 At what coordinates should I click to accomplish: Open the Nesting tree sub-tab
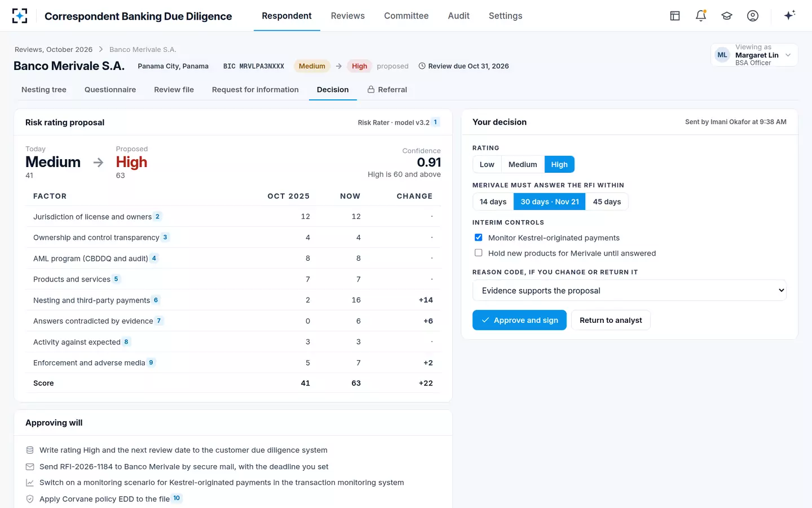[44, 89]
